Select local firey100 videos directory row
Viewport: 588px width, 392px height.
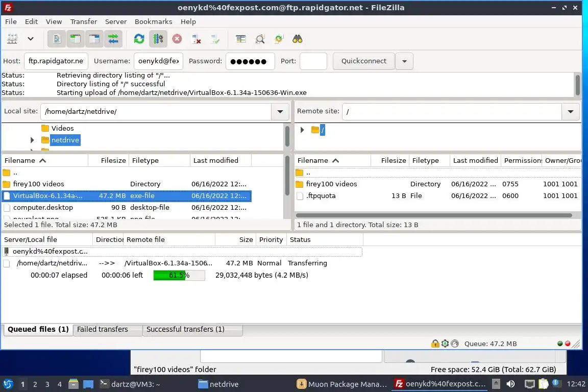pyautogui.click(x=127, y=184)
